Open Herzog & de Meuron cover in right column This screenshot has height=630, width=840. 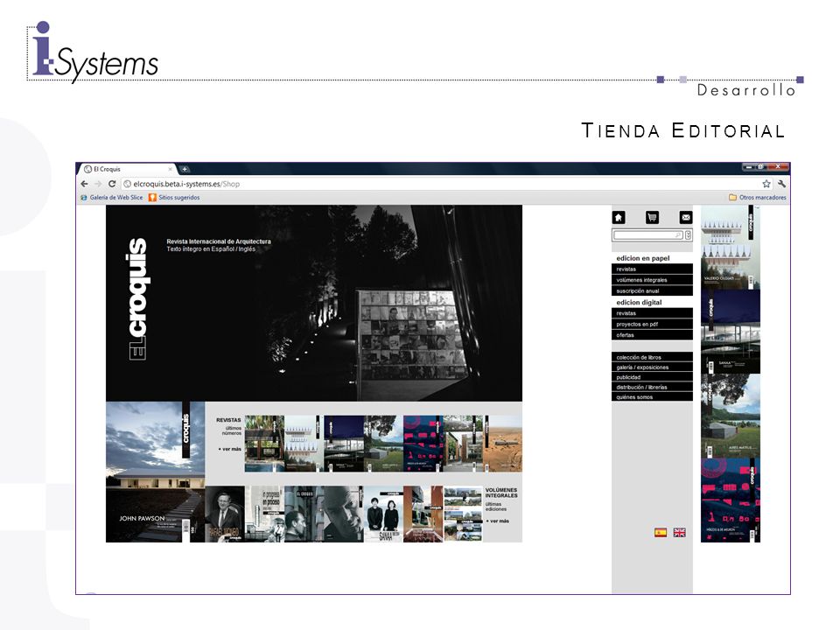pyautogui.click(x=730, y=500)
